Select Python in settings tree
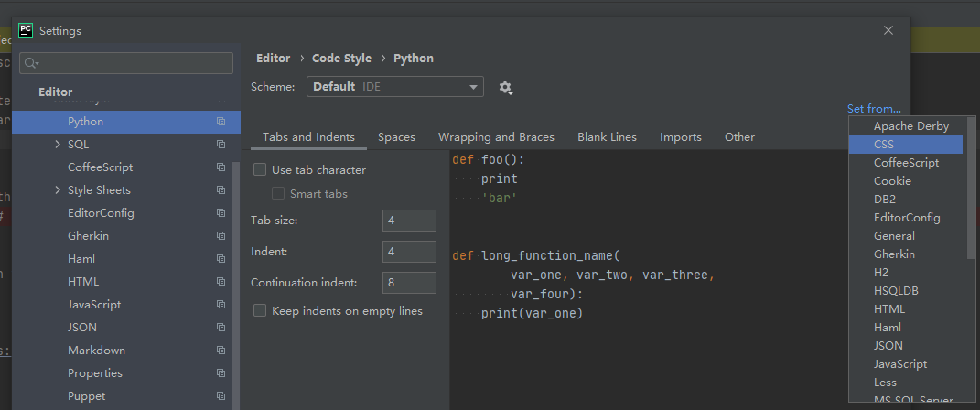Viewport: 980px width, 410px height. [126, 122]
